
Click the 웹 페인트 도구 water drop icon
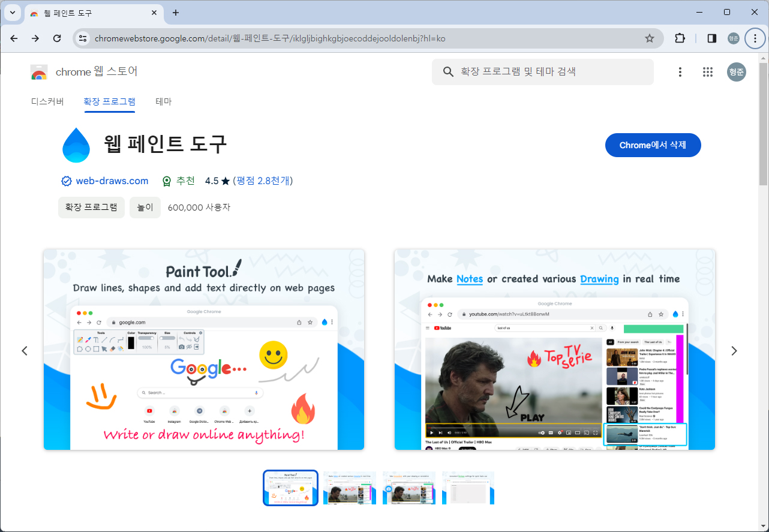(x=76, y=145)
